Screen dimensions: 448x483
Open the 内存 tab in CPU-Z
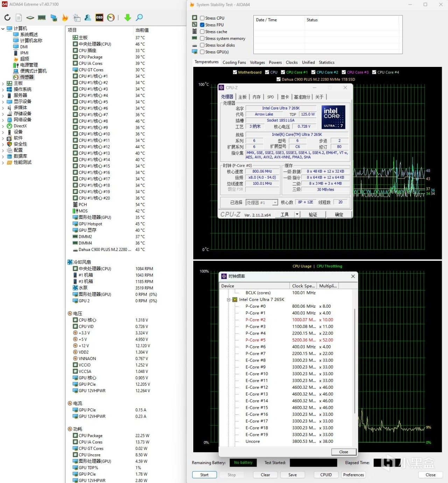click(257, 97)
